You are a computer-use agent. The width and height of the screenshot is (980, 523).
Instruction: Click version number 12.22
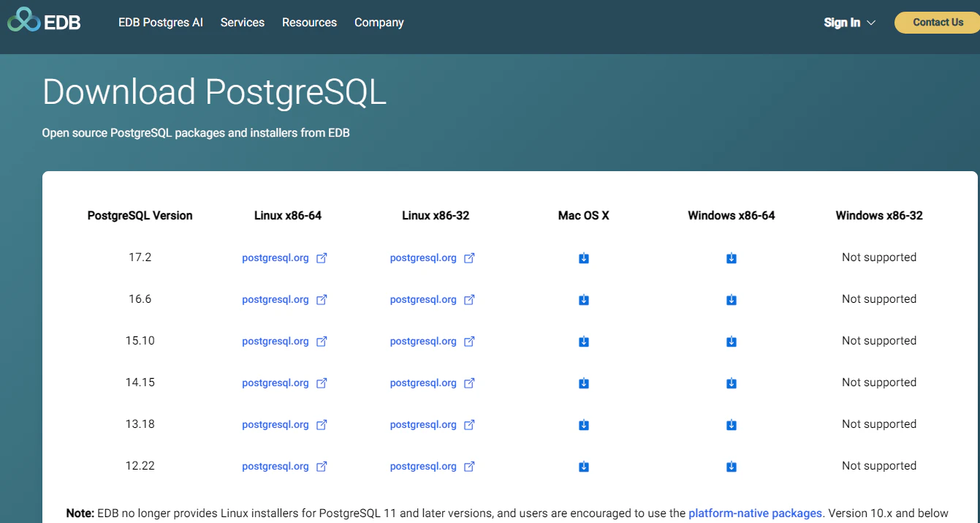pos(140,466)
